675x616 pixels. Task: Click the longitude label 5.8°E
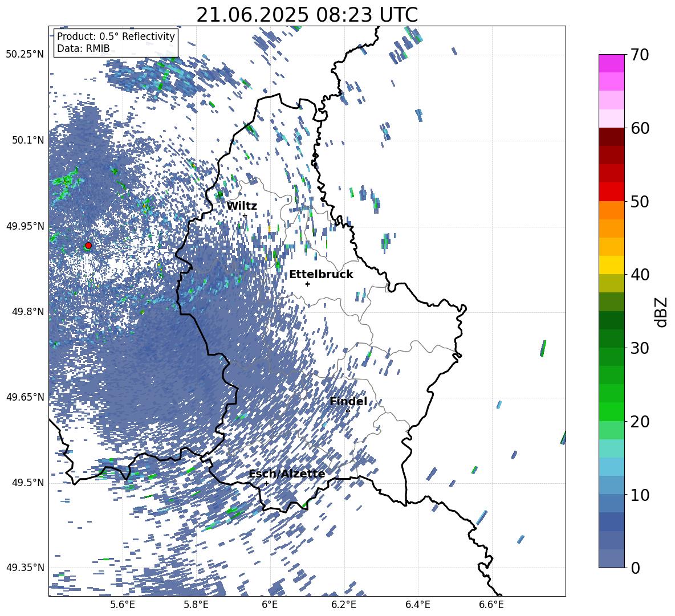pos(196,605)
